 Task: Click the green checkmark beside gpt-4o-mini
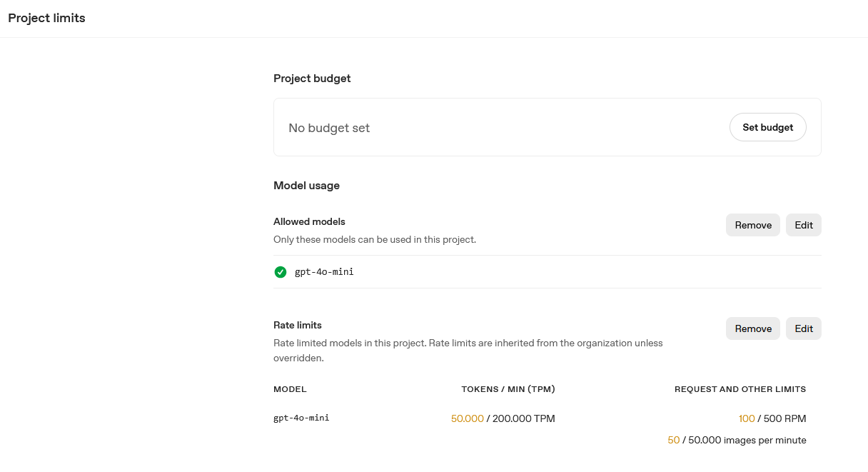pyautogui.click(x=281, y=272)
